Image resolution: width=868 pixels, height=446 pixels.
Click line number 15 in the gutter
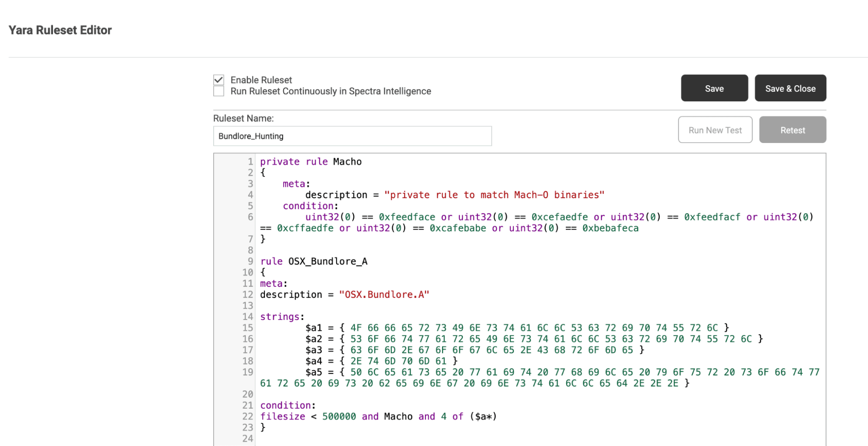coord(248,328)
